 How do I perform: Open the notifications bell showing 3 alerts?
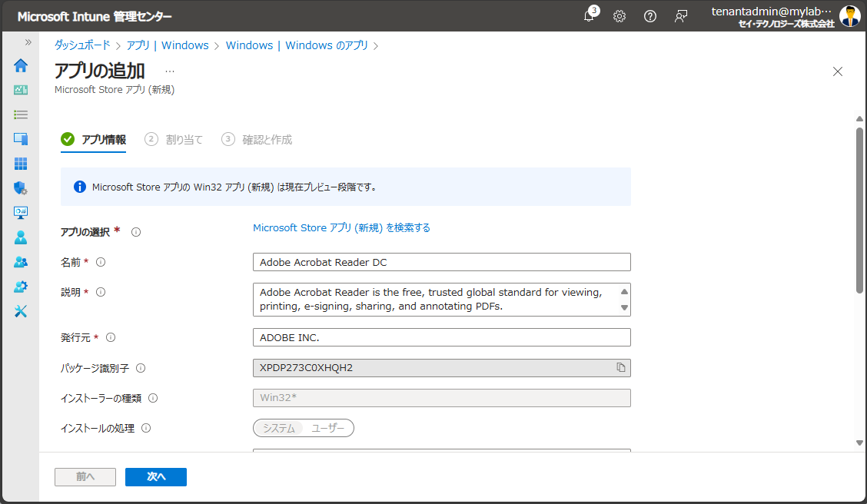[x=589, y=15]
